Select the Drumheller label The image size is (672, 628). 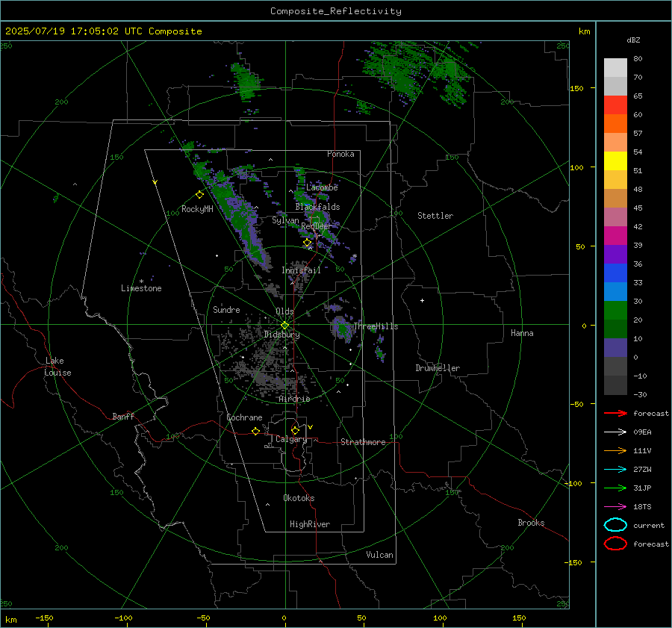point(438,368)
